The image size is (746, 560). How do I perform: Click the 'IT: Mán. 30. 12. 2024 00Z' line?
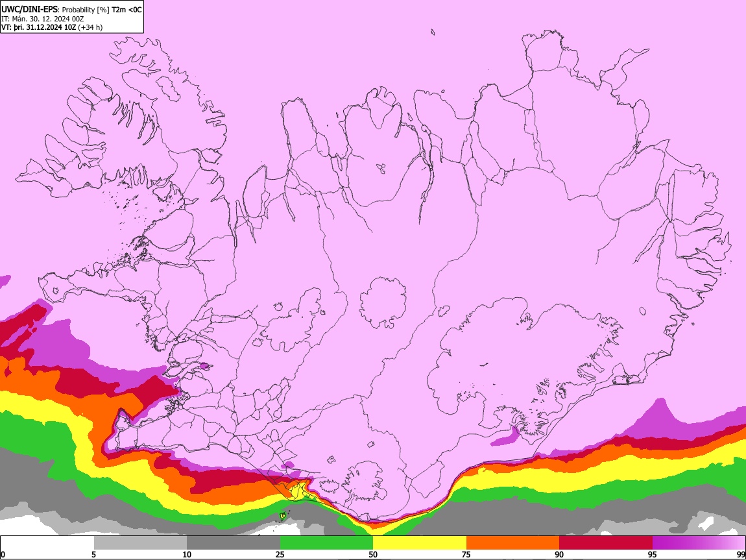point(42,19)
